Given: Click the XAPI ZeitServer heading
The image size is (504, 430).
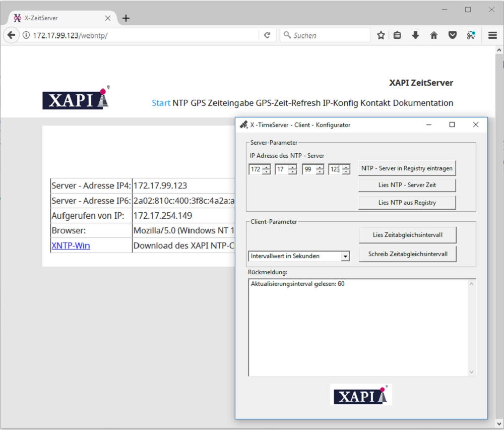Looking at the screenshot, I should [421, 83].
